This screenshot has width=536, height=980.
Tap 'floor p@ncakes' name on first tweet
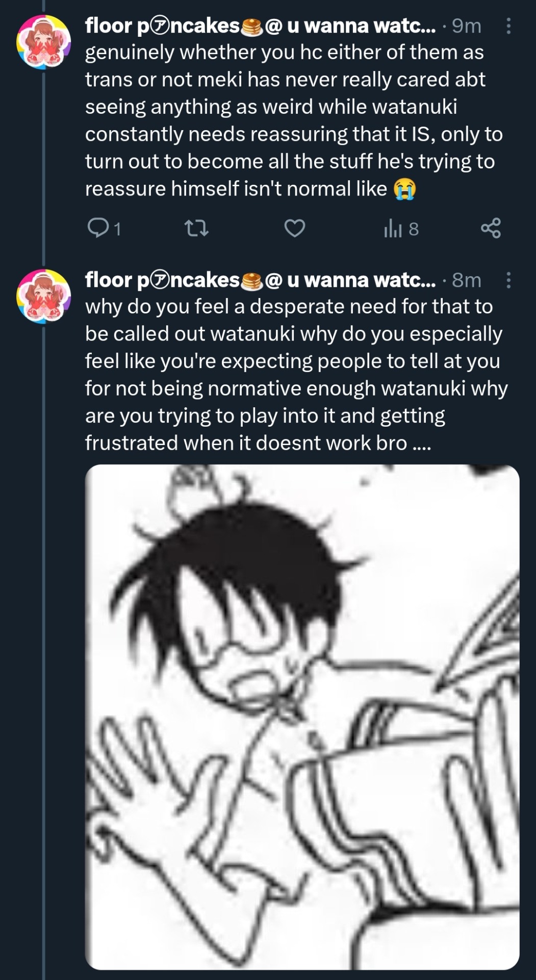[162, 26]
